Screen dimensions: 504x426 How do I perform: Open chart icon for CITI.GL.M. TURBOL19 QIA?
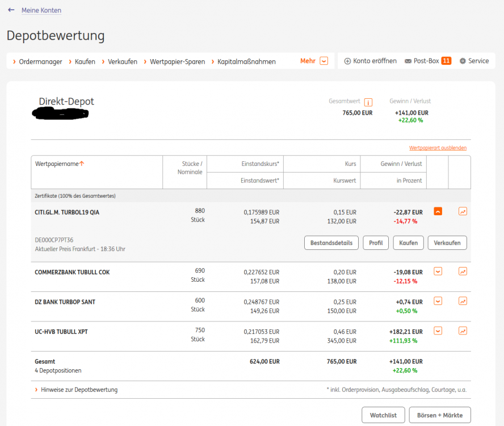point(463,211)
